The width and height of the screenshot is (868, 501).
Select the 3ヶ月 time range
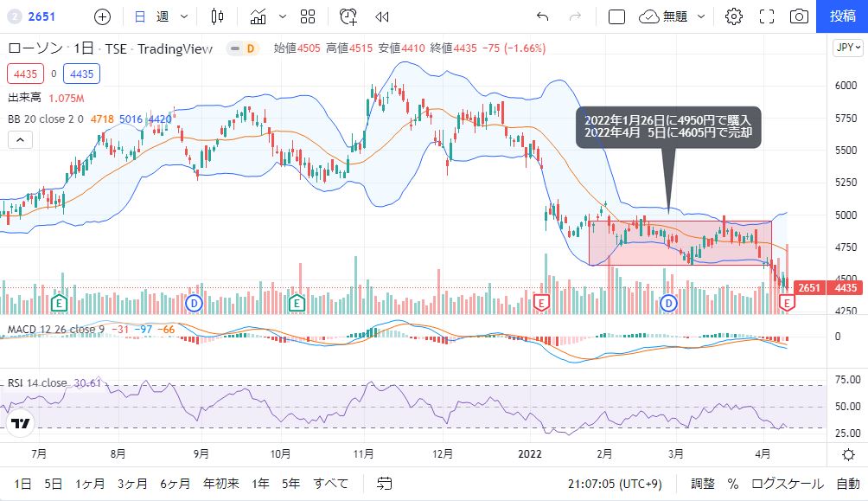click(132, 484)
